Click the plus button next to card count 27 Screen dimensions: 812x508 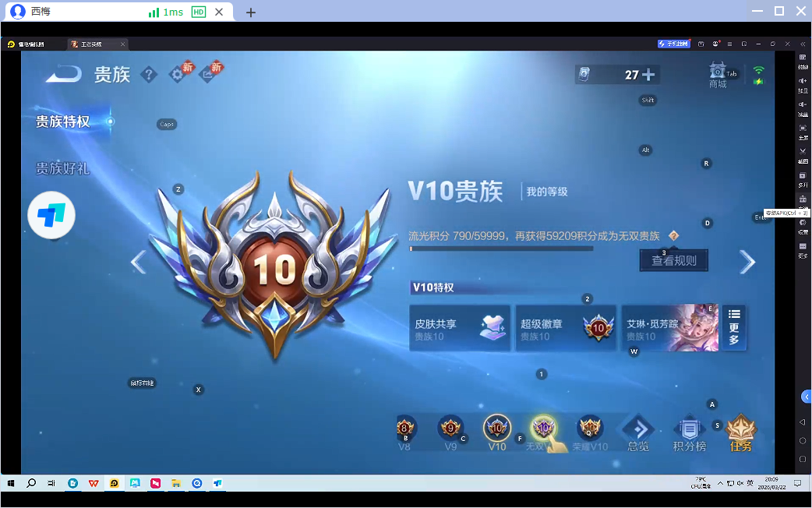coord(647,74)
